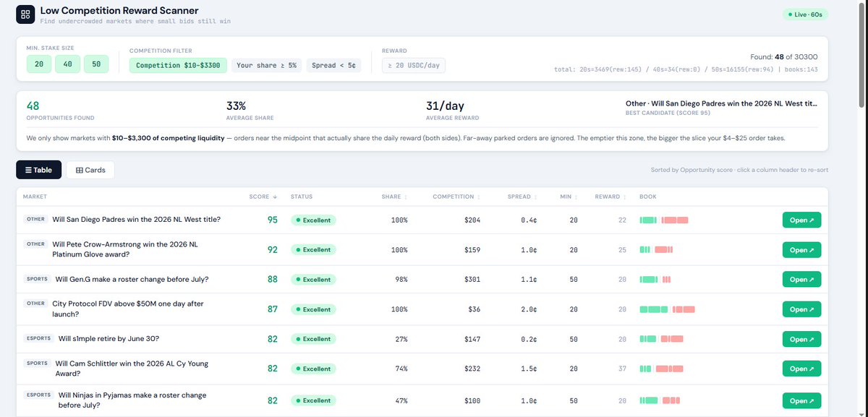
Task: Open the Gen.G roster change market
Action: click(801, 280)
